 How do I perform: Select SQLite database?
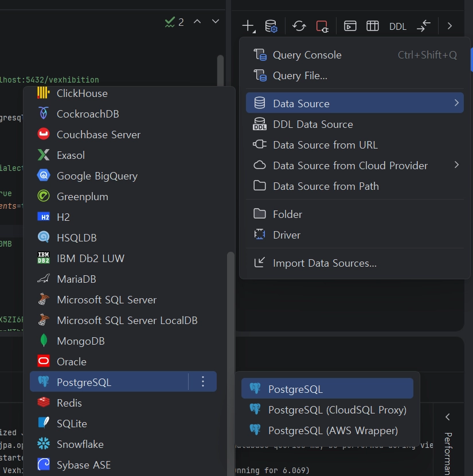(123, 423)
